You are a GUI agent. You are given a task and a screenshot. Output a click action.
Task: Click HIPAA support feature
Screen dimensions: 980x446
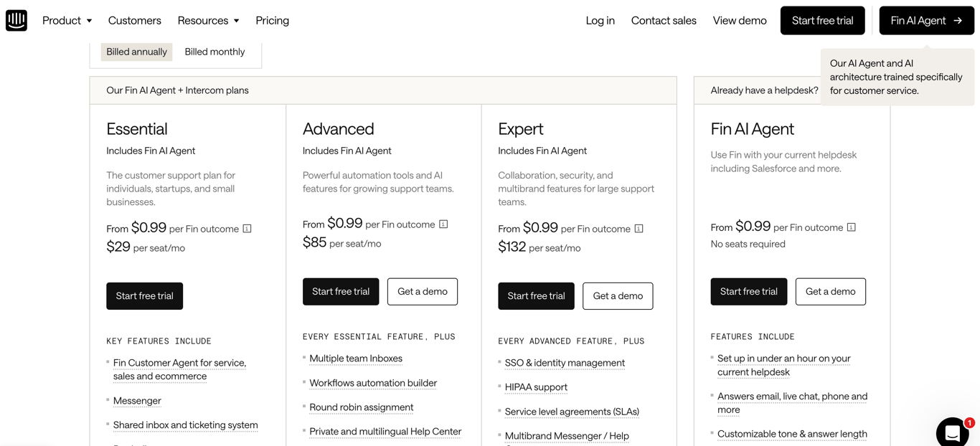click(536, 387)
